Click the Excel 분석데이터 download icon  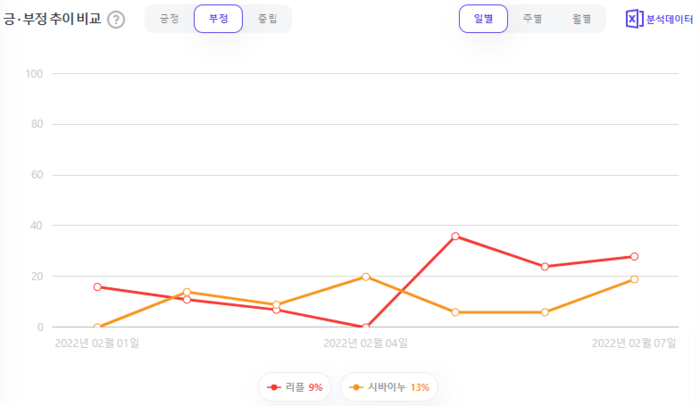coord(634,19)
